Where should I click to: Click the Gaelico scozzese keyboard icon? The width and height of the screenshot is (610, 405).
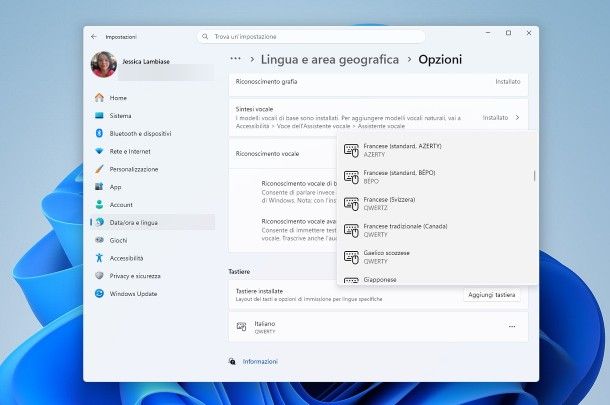pyautogui.click(x=351, y=257)
